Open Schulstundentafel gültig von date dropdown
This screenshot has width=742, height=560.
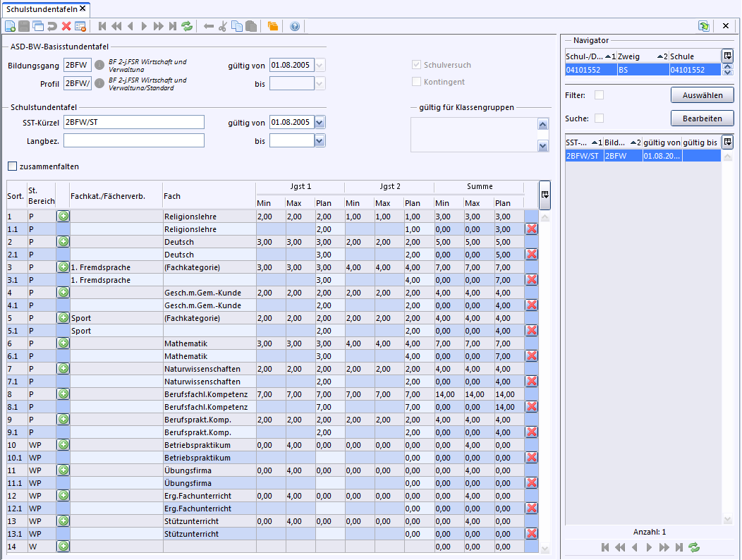pyautogui.click(x=320, y=123)
